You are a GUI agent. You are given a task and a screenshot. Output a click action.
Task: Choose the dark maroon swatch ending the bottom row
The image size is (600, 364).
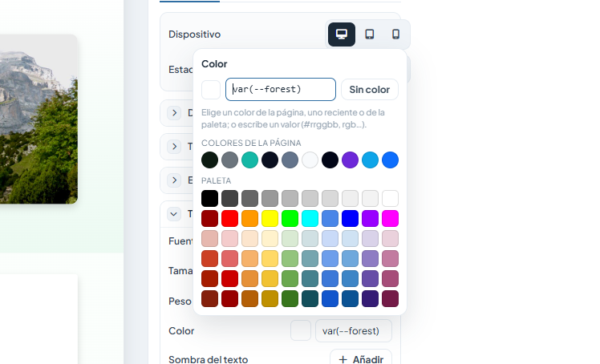[x=391, y=298]
